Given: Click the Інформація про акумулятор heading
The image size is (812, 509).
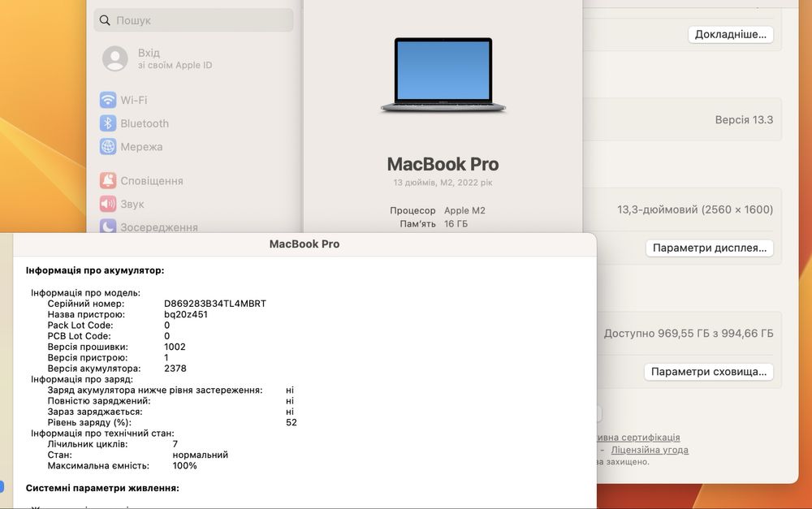Looking at the screenshot, I should (95, 270).
